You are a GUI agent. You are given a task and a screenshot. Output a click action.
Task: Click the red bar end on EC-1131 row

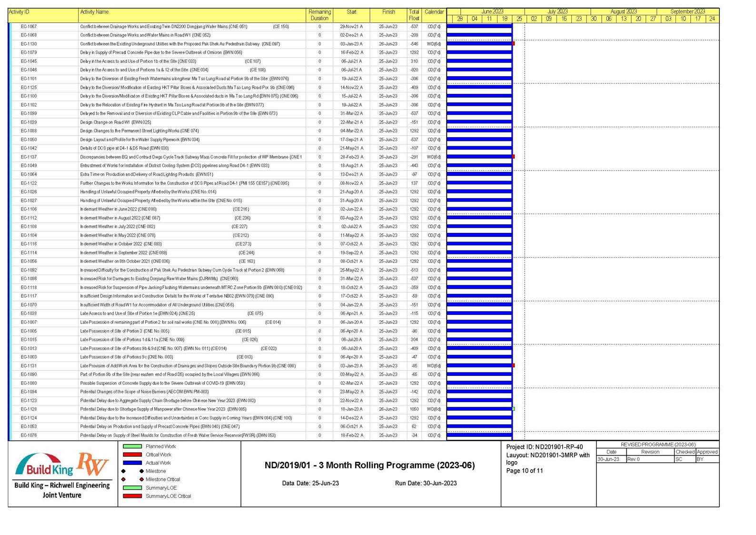(513, 365)
